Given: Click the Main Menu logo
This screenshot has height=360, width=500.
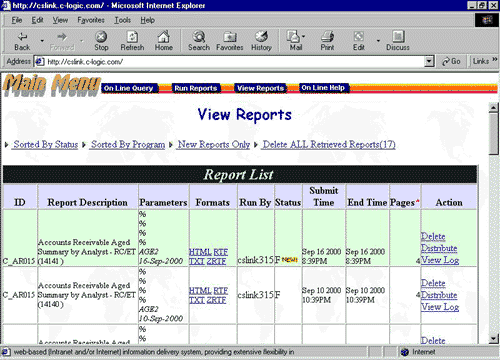Looking at the screenshot, I should 52,85.
